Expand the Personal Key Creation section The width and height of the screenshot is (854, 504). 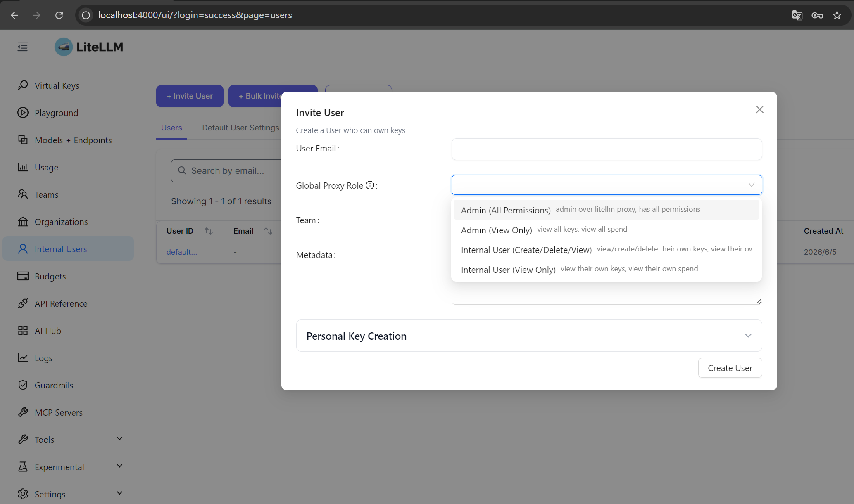[x=529, y=336]
